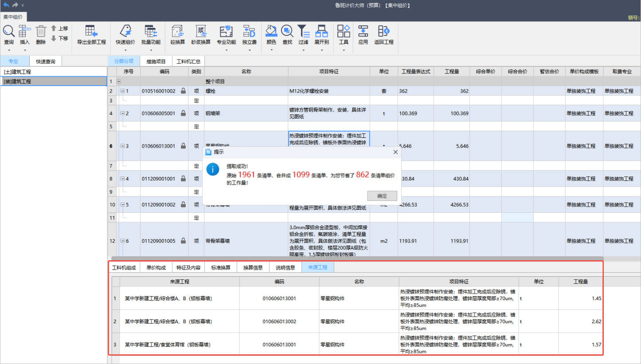
Task: Switch to the 措施项目 tab
Action: [x=156, y=62]
